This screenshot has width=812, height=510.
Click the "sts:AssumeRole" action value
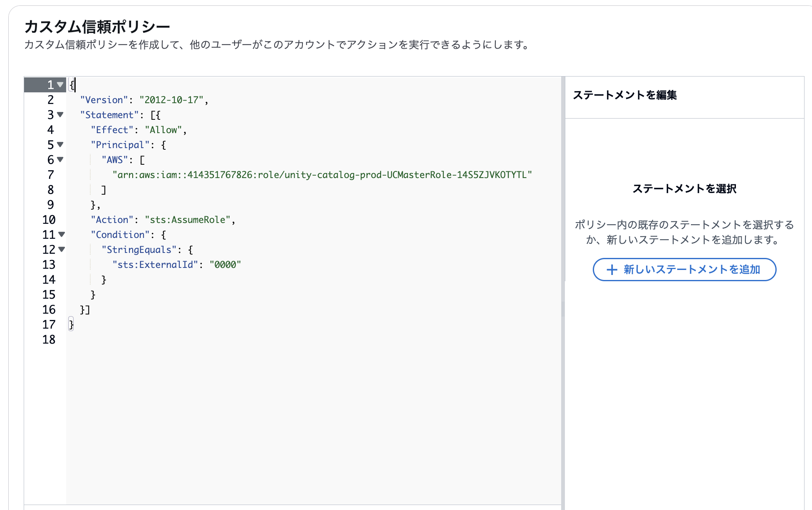187,220
